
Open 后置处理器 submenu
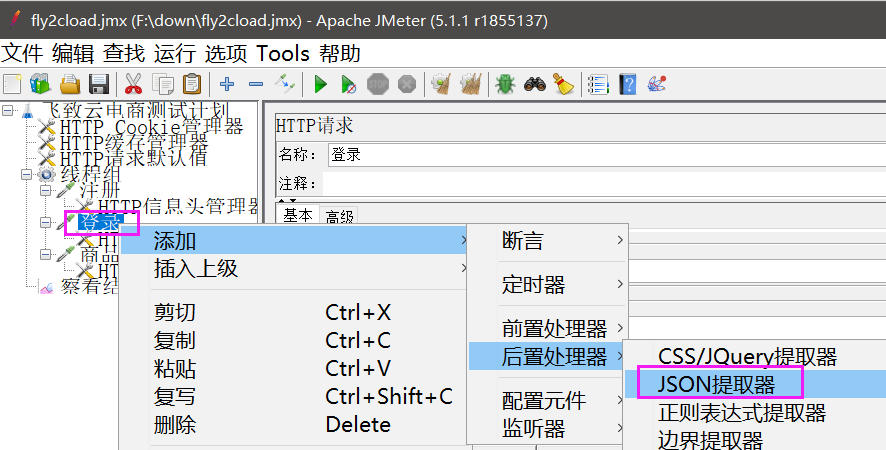coord(547,356)
